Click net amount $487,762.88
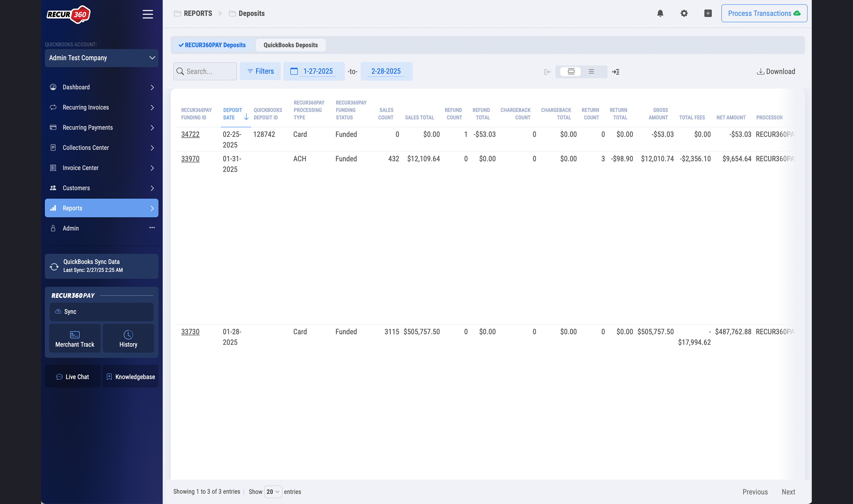The height and width of the screenshot is (504, 853). [733, 332]
